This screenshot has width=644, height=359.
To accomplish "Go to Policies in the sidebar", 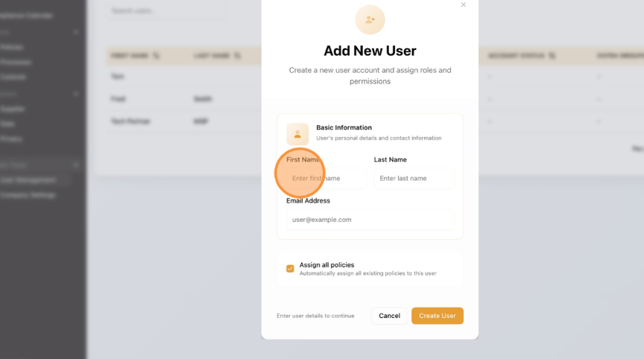I will (x=12, y=47).
